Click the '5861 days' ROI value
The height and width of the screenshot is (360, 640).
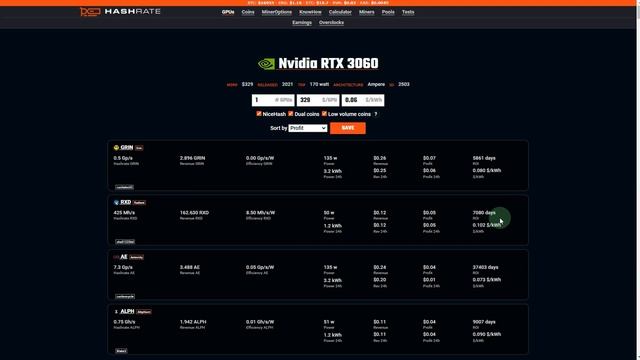pyautogui.click(x=484, y=158)
